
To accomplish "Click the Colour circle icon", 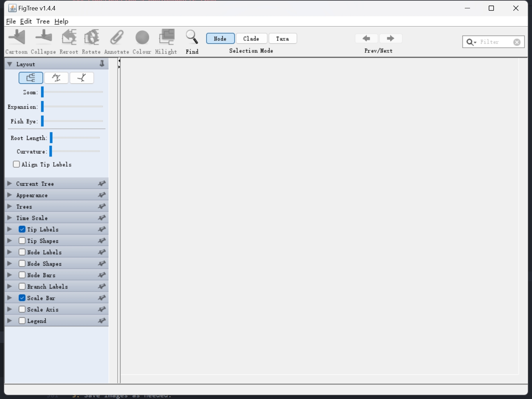I will coord(142,37).
